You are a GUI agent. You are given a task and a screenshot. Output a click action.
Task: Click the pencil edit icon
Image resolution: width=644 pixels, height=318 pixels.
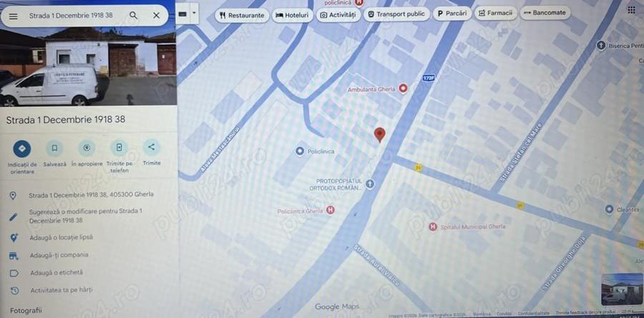[x=13, y=217]
